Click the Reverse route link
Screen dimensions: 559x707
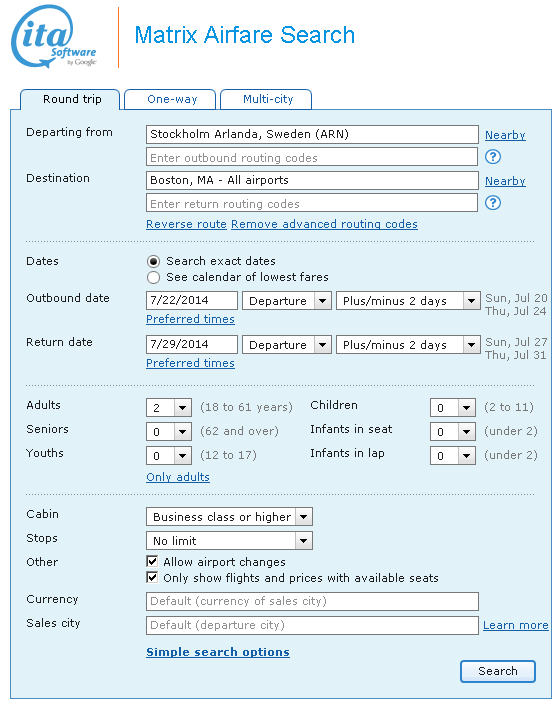(x=186, y=224)
